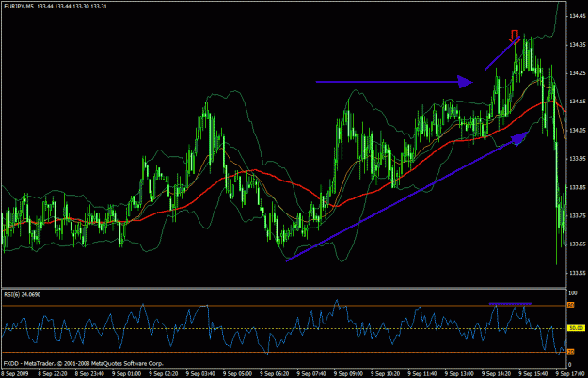The image size is (588, 378).
Task: Click the 9 Sep 15:40 time label
Action: click(x=532, y=373)
